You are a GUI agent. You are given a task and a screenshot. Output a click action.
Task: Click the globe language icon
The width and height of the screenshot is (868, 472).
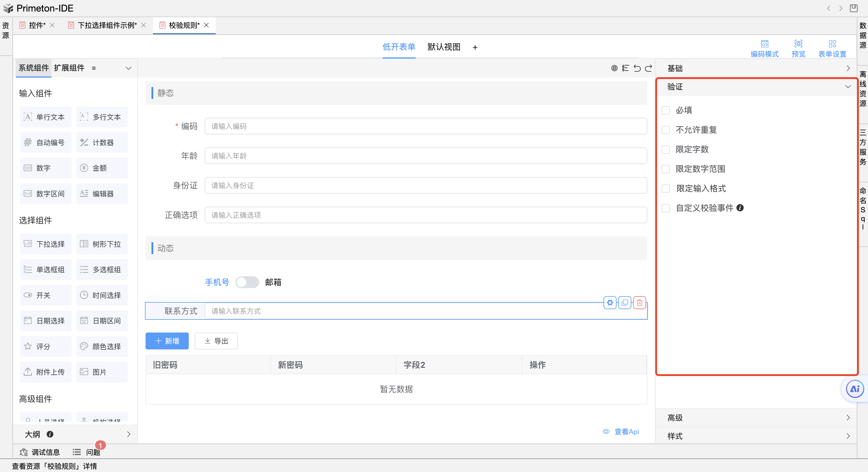[614, 68]
